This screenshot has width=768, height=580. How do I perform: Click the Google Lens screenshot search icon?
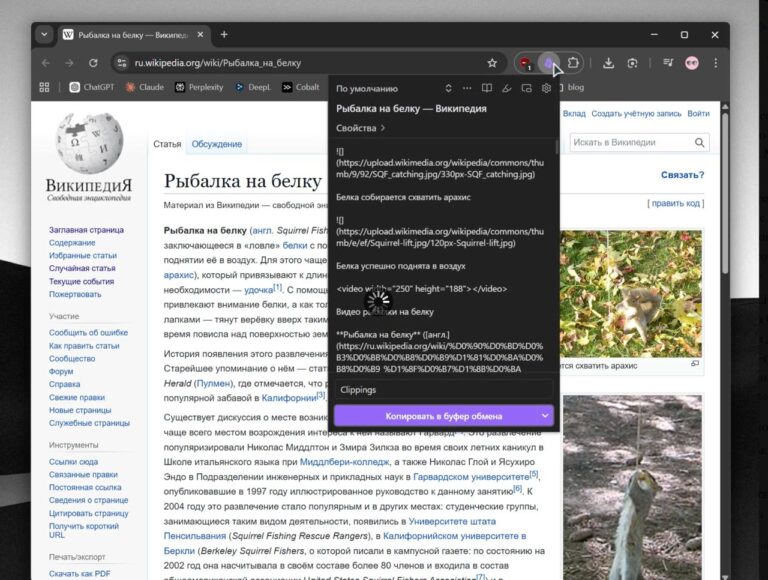tap(632, 63)
